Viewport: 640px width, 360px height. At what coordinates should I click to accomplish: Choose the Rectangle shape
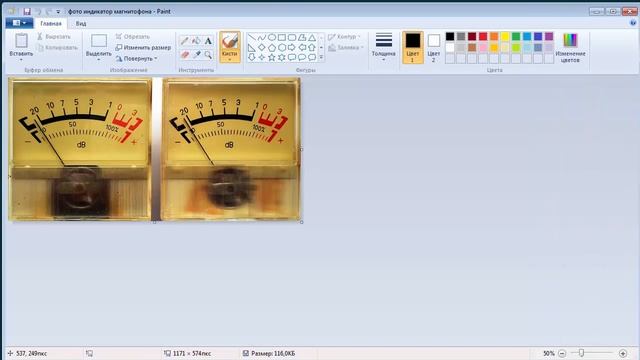282,38
